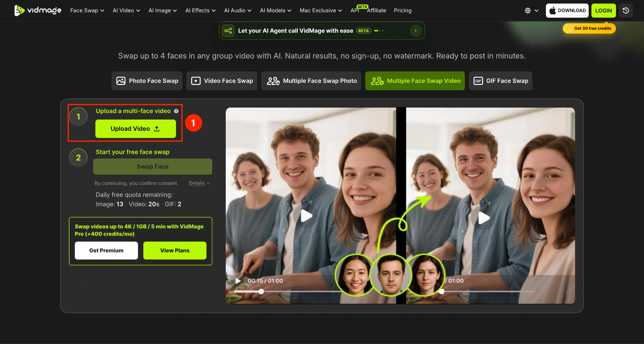Switch to Photo Face Swap tab
This screenshot has width=644, height=344.
coord(147,81)
